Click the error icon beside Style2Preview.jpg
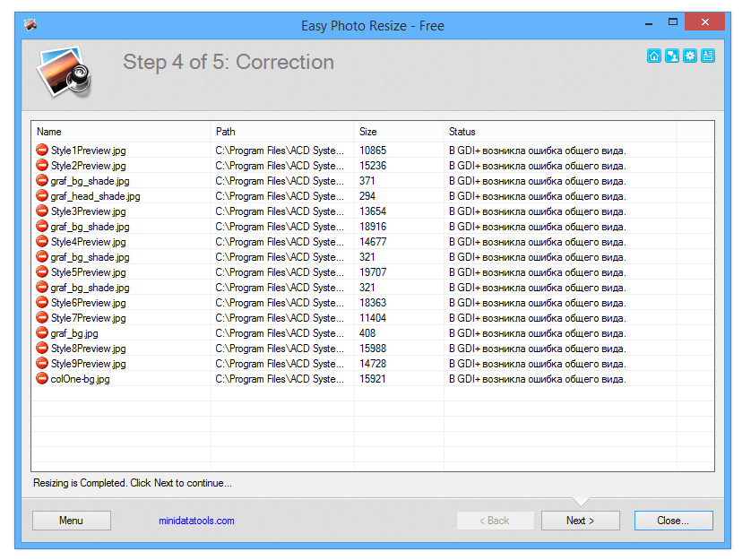Image resolution: width=751 pixels, height=560 pixels. pos(42,165)
